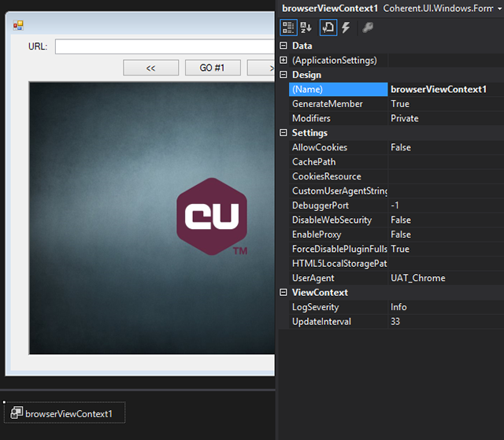Click EnableProxy's False value
This screenshot has width=504, height=440.
447,235
